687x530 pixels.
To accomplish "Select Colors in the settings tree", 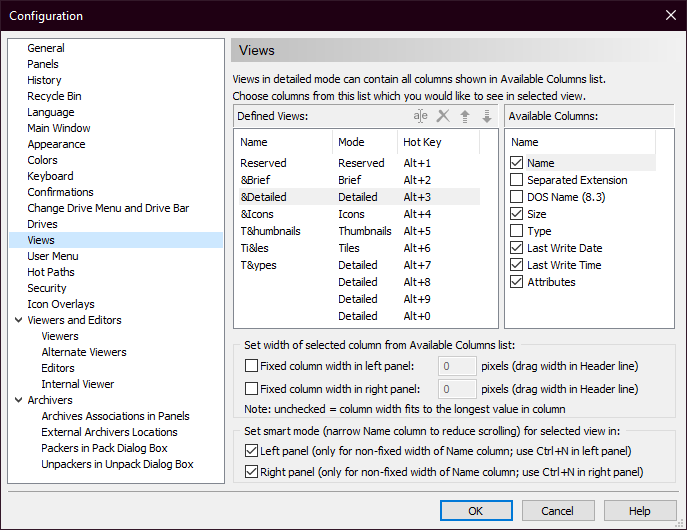I will 42,160.
